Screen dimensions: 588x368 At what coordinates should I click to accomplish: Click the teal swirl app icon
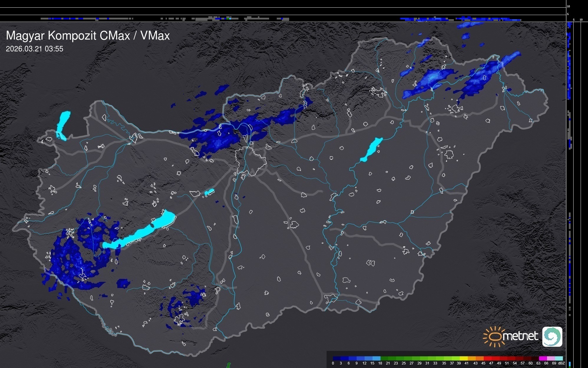[x=552, y=337]
